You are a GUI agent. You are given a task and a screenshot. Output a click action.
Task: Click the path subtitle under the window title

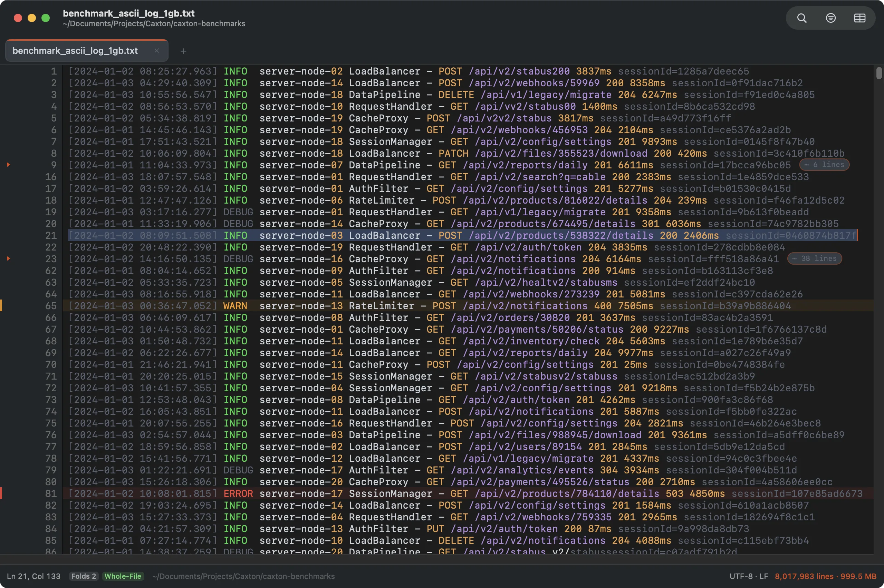point(154,23)
